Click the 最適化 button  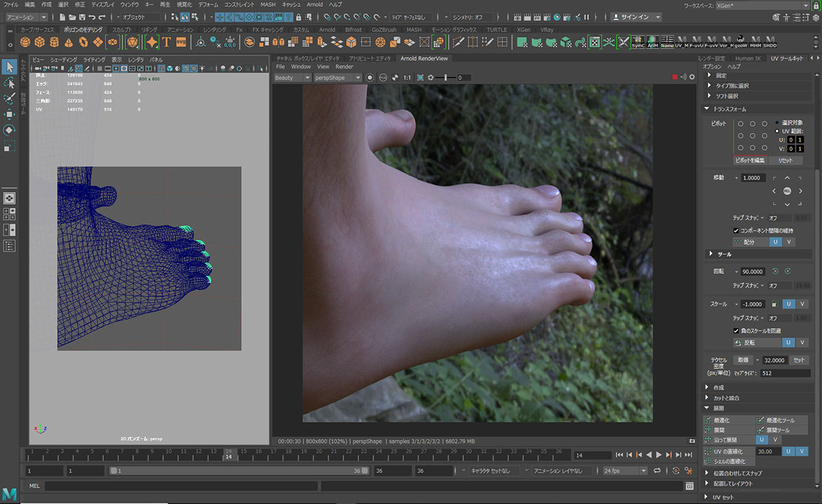pyautogui.click(x=727, y=419)
